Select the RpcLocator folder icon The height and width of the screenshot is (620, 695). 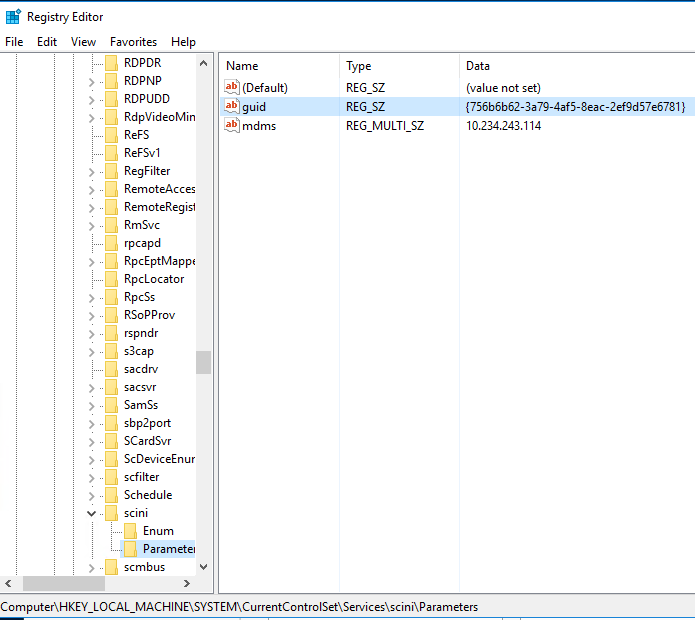click(112, 279)
